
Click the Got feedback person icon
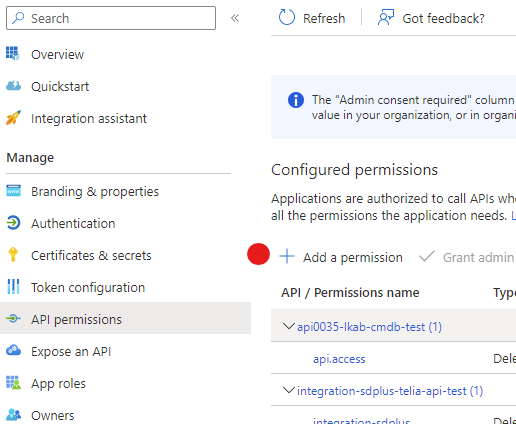[x=386, y=18]
